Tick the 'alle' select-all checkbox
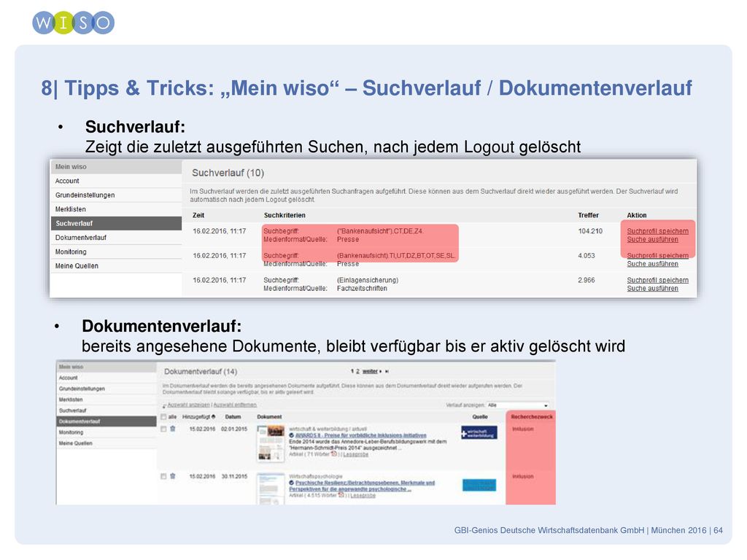Image resolution: width=747 pixels, height=560 pixels. click(x=163, y=416)
